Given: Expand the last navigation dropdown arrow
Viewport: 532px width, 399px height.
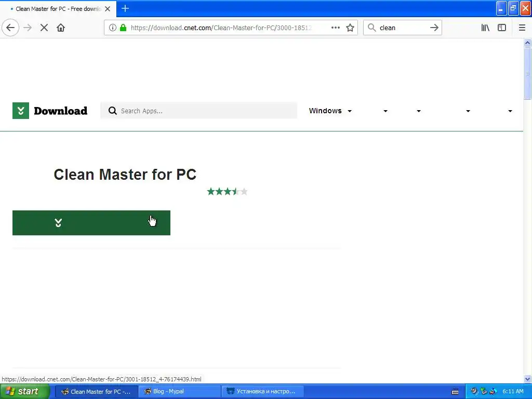Looking at the screenshot, I should tap(510, 111).
